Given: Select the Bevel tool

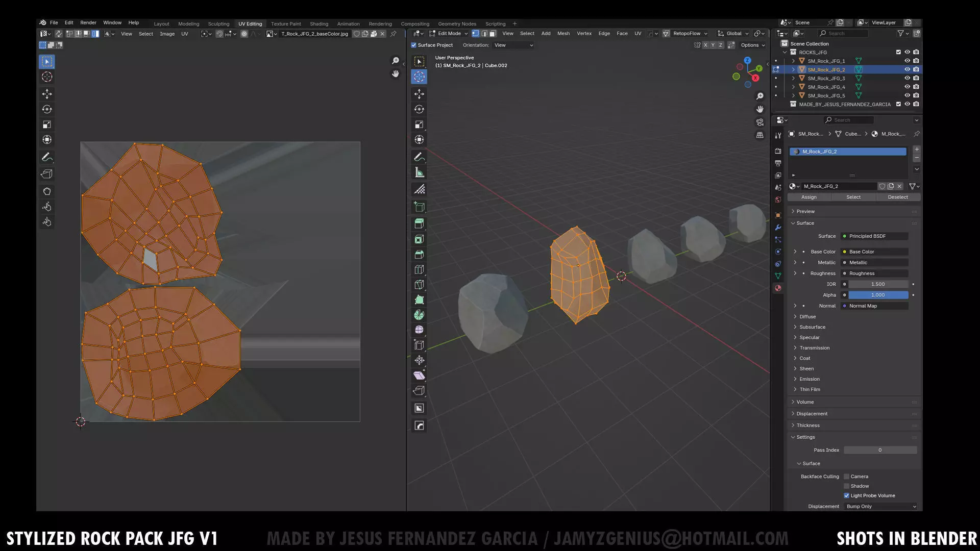Looking at the screenshot, I should tap(419, 254).
